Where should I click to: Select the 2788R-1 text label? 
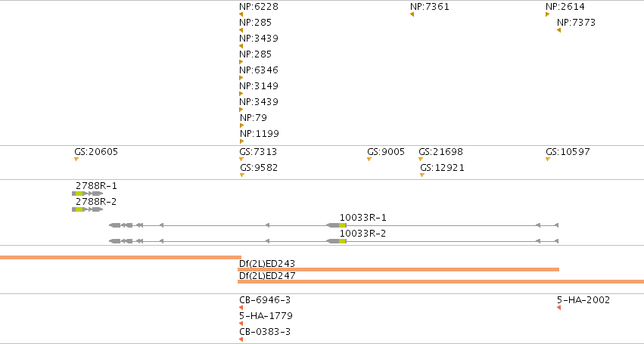[x=96, y=186]
